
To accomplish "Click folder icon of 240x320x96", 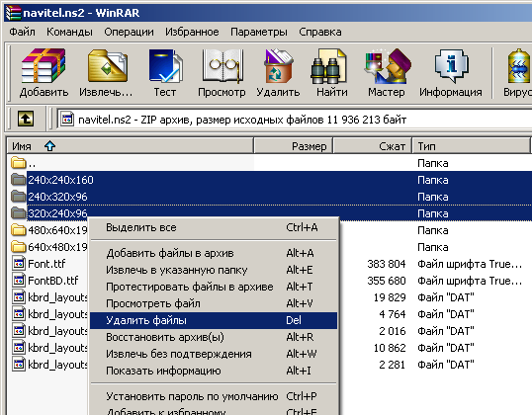I will (x=19, y=197).
